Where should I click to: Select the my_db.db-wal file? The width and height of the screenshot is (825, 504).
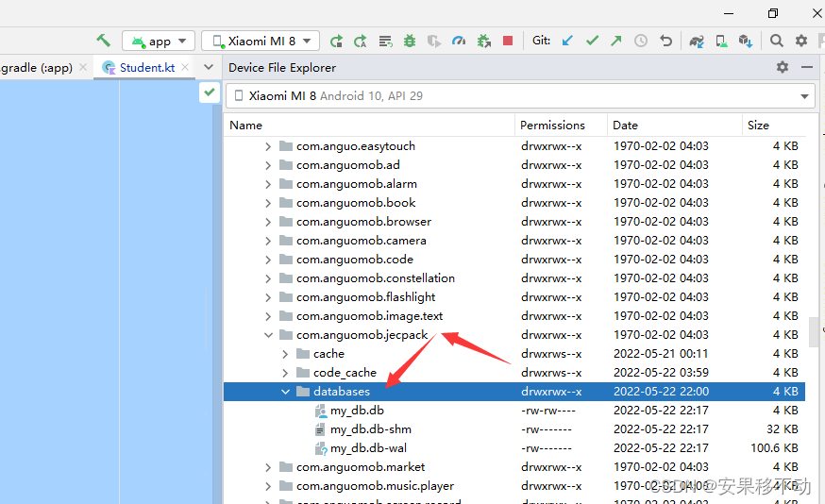[514, 448]
